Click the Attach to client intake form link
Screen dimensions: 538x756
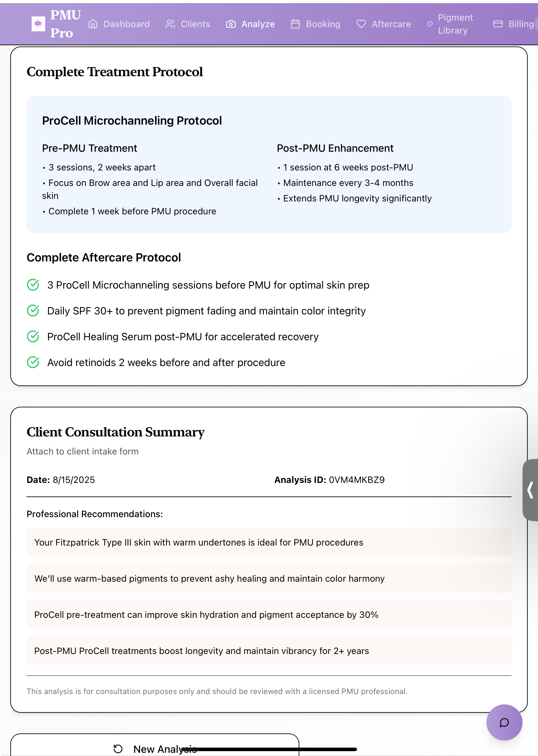click(83, 451)
